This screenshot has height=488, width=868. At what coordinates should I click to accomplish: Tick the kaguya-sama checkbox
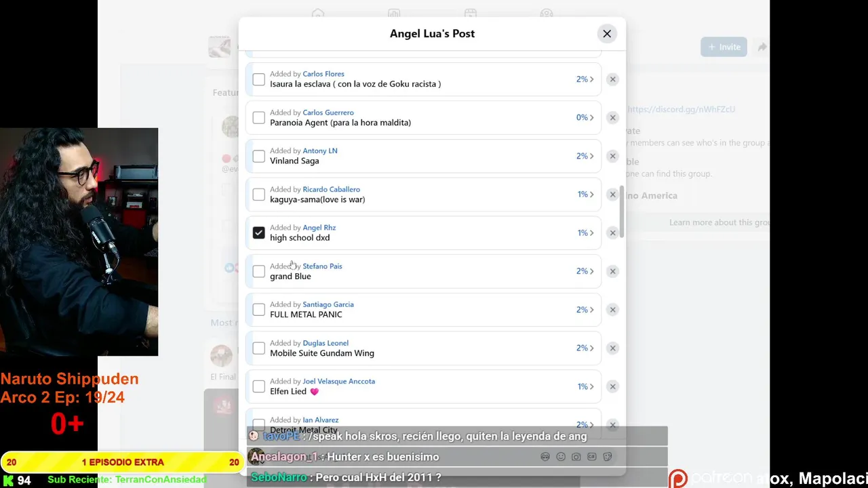coord(258,195)
